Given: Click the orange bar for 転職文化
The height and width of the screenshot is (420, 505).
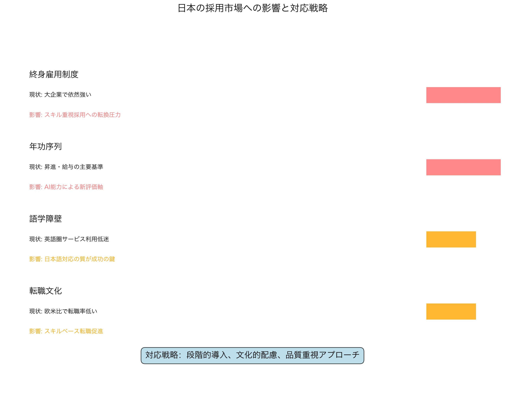Looking at the screenshot, I should 451,312.
